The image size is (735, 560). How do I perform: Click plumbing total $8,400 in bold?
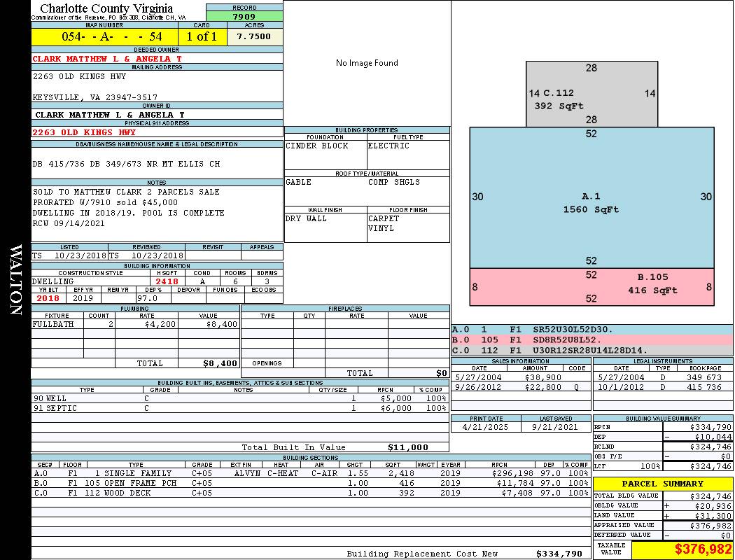pos(220,363)
